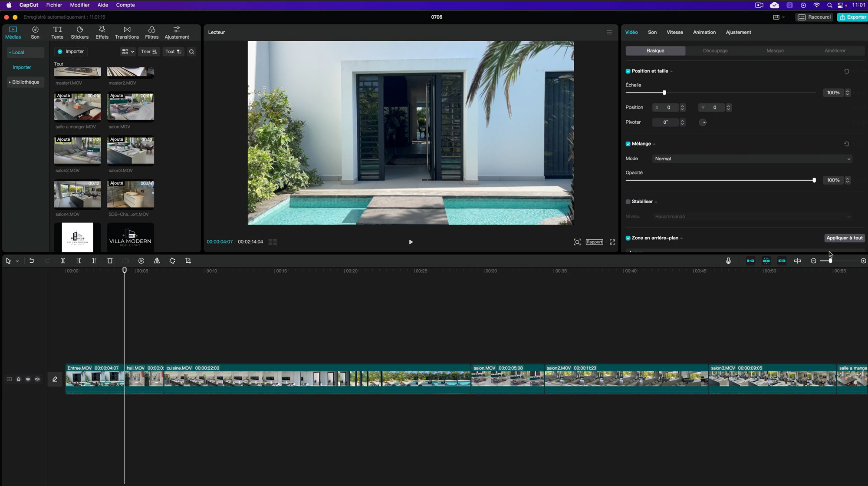Uncheck the Mélange checkbox
Screen dimensions: 868x486
point(628,144)
